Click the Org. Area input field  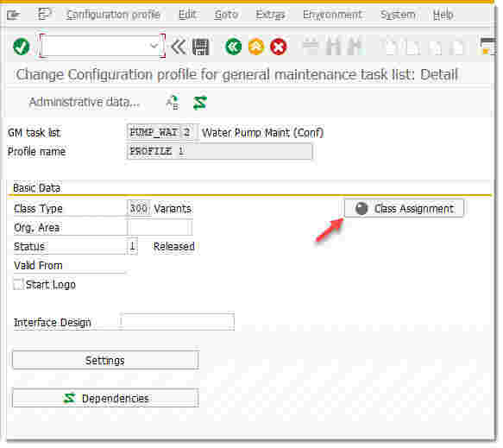[x=160, y=228]
